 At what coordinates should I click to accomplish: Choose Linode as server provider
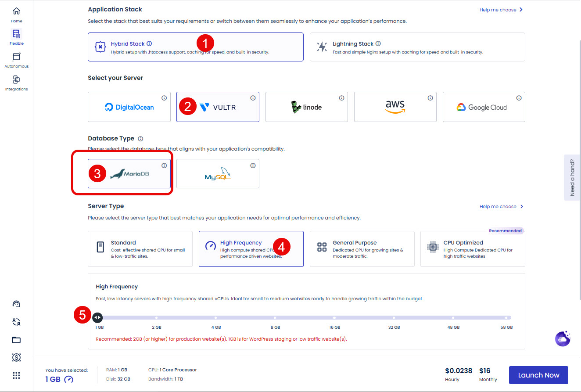(x=307, y=107)
